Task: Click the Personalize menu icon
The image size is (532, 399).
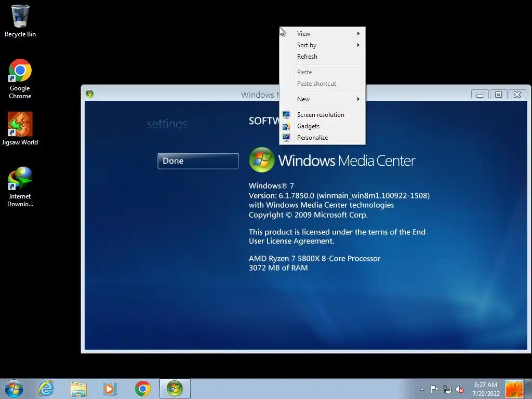Action: (286, 137)
